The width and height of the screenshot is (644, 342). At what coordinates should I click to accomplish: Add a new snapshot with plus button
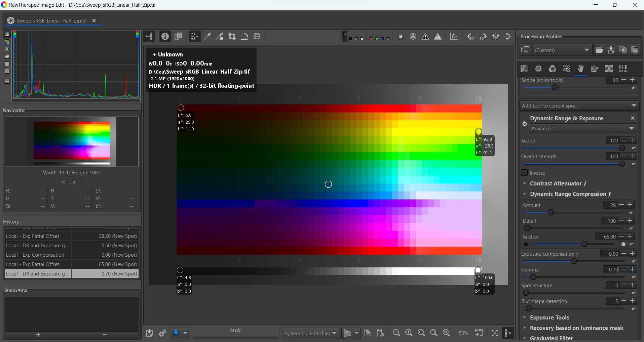(x=38, y=335)
